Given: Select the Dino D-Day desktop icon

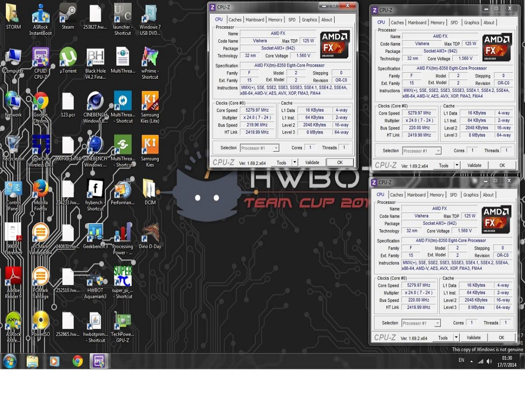Looking at the screenshot, I should 150,236.
